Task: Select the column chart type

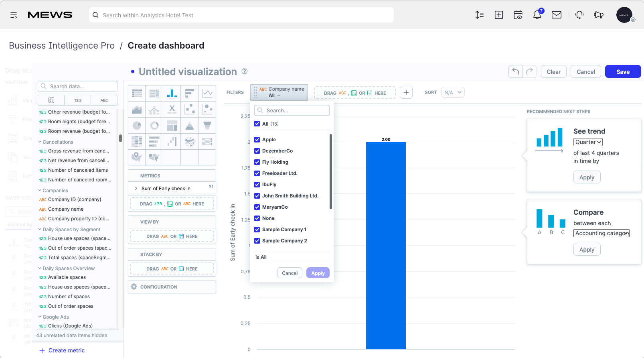Action: click(172, 93)
